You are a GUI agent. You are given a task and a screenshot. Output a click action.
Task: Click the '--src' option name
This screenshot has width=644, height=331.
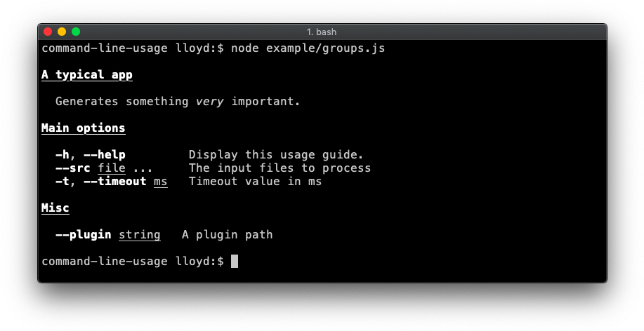click(x=73, y=168)
